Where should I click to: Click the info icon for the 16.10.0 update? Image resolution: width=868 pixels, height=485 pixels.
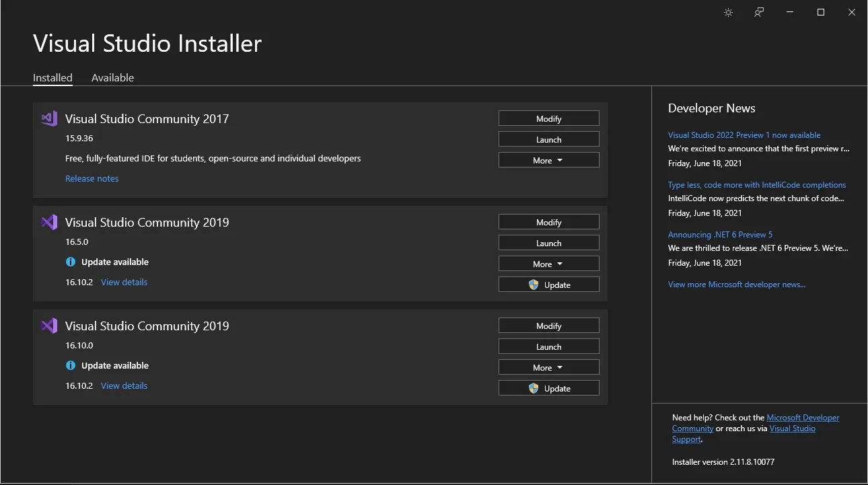click(x=71, y=365)
